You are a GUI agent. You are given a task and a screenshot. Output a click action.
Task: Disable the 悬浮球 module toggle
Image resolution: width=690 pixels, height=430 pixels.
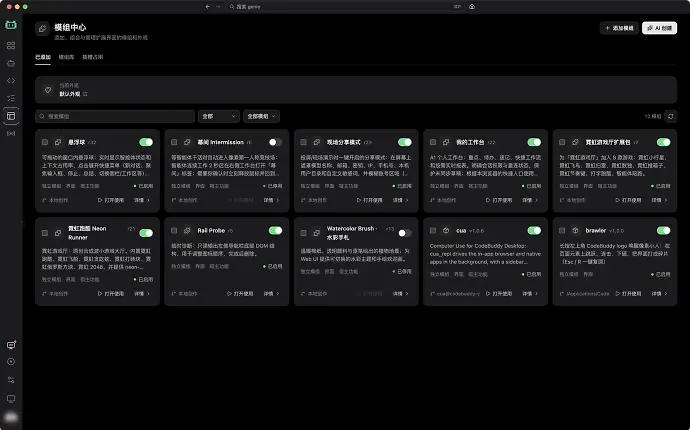coord(146,142)
